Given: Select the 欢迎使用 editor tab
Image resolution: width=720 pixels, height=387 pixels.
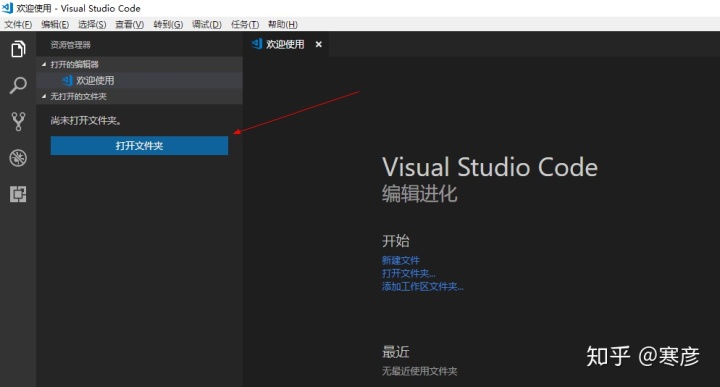Looking at the screenshot, I should point(286,44).
